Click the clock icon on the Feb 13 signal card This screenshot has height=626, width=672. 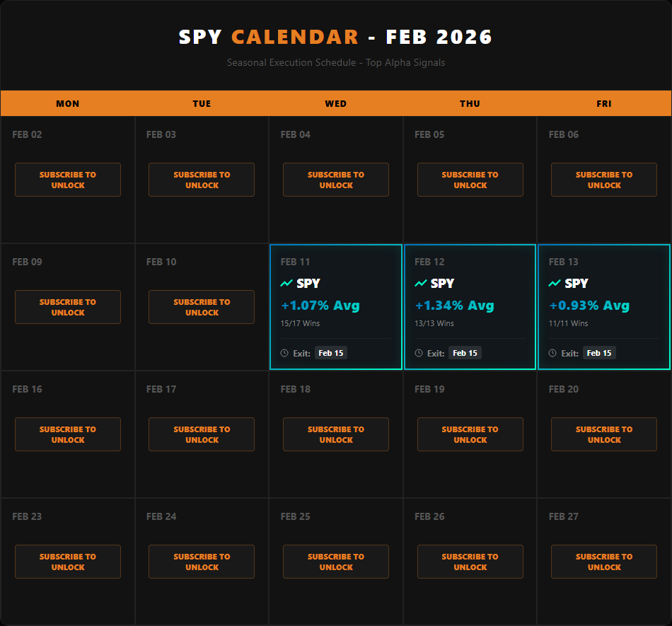(x=552, y=352)
